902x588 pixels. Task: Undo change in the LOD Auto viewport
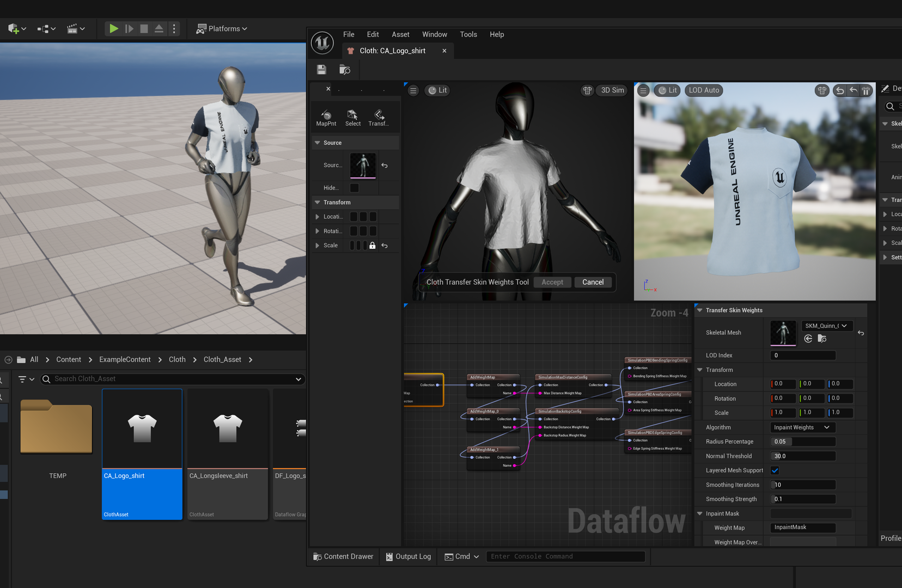tap(839, 90)
